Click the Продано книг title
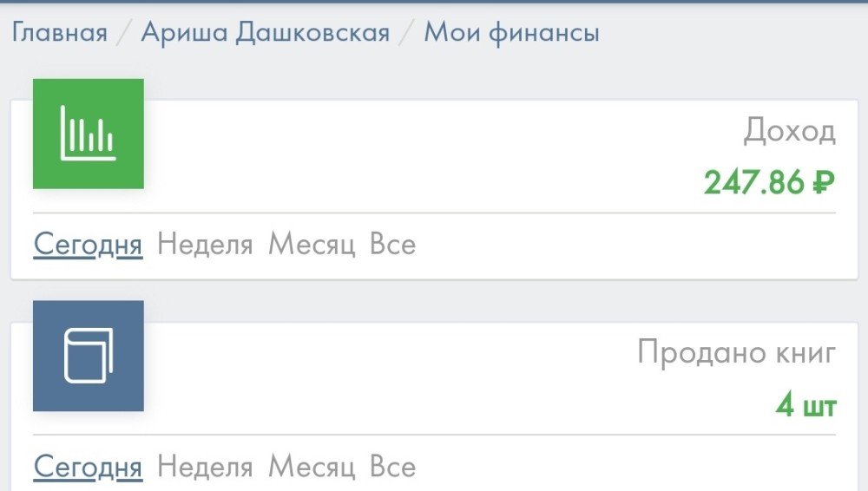The height and width of the screenshot is (491, 868). [737, 352]
